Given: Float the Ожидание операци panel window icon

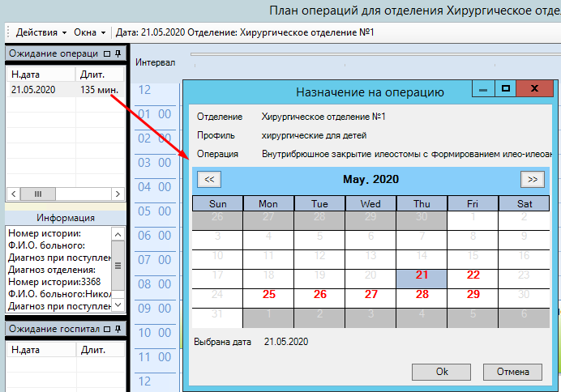Looking at the screenshot, I should click(x=107, y=53).
